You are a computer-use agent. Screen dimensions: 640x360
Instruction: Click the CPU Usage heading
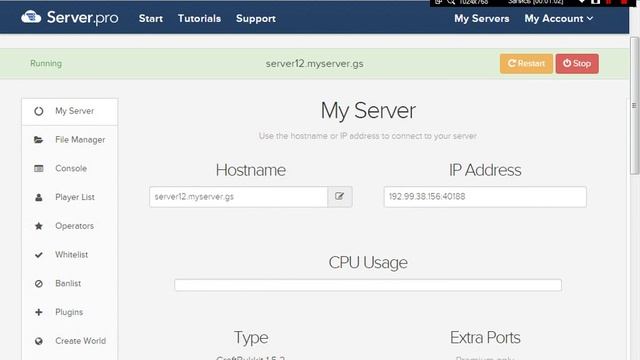[368, 262]
